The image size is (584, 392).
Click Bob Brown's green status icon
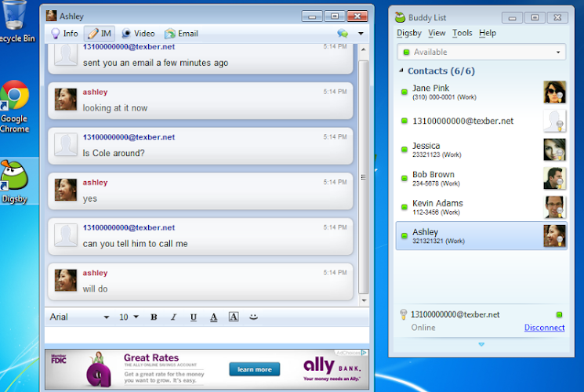[404, 178]
